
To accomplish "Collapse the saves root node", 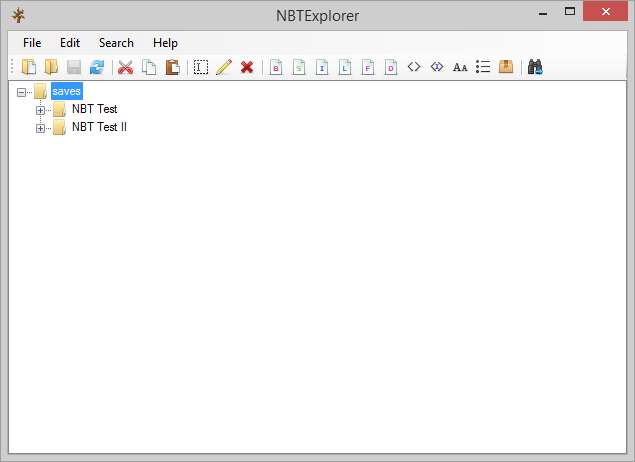I will 22,92.
